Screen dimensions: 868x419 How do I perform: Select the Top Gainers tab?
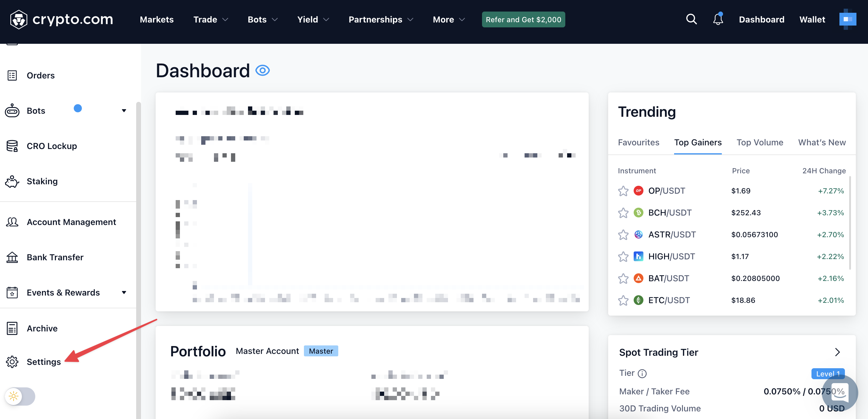pyautogui.click(x=697, y=142)
